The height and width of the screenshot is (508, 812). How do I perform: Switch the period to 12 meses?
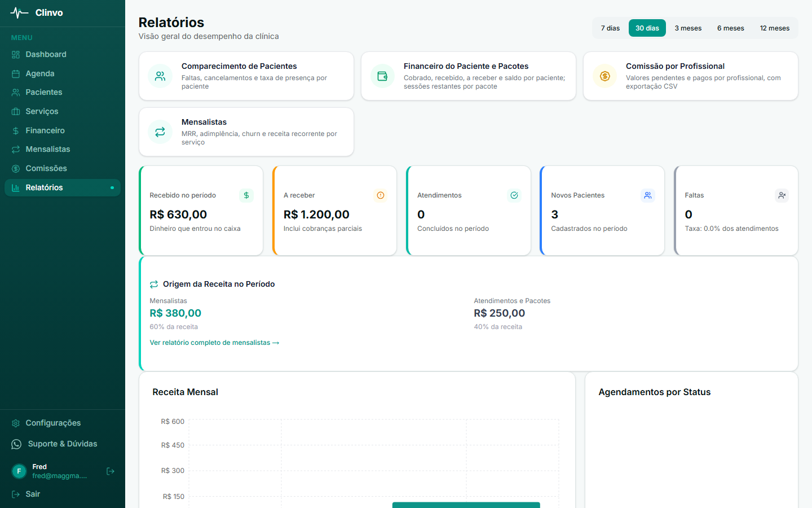[775, 28]
